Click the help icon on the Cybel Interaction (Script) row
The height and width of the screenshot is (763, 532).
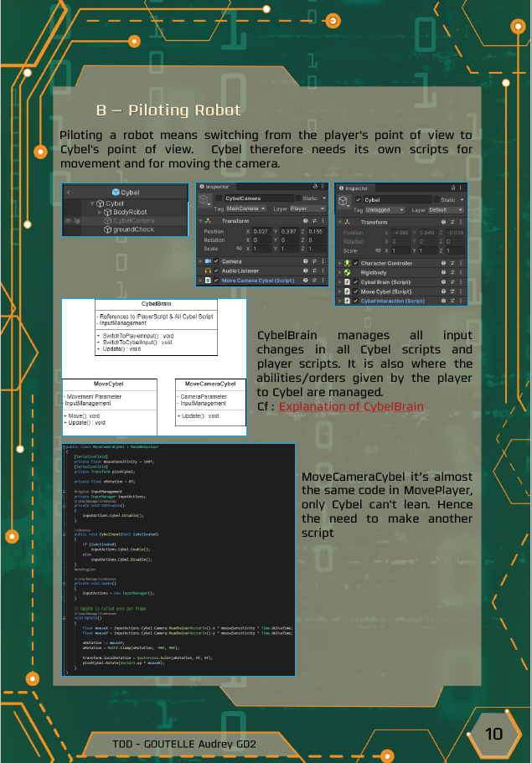coord(443,302)
